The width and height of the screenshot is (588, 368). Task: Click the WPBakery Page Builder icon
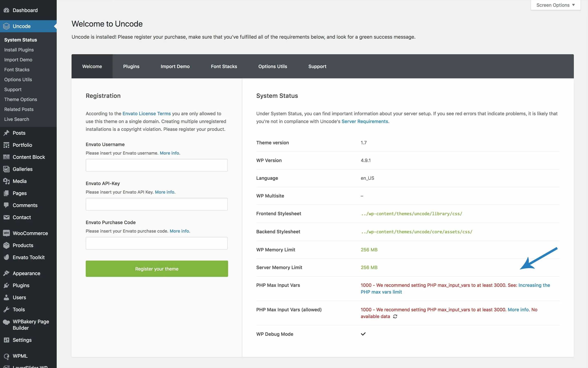point(6,322)
